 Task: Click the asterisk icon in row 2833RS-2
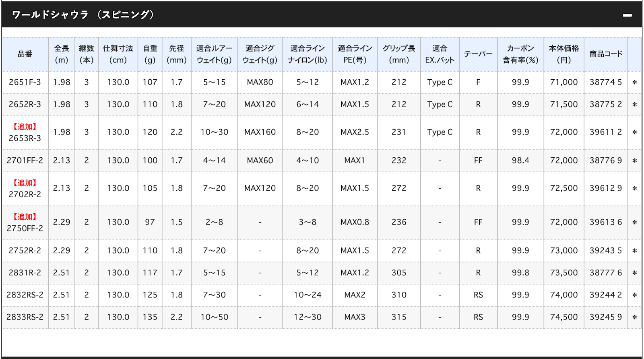pos(635,317)
